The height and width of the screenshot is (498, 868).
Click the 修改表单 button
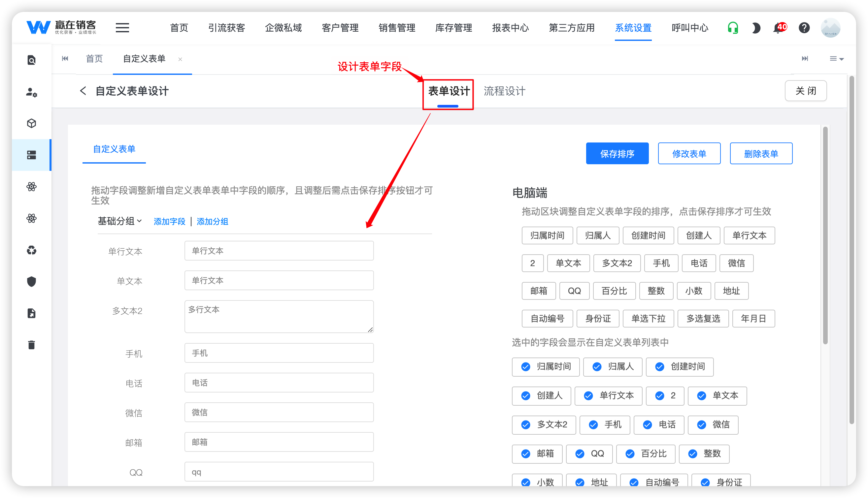click(689, 154)
